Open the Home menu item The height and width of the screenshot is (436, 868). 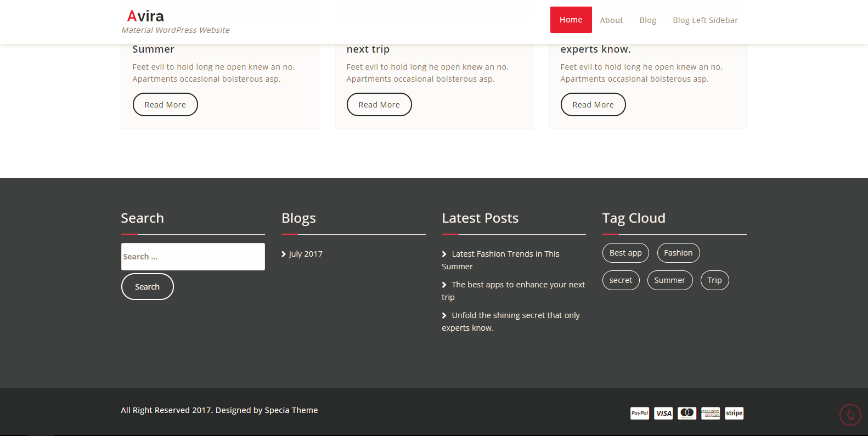point(571,20)
